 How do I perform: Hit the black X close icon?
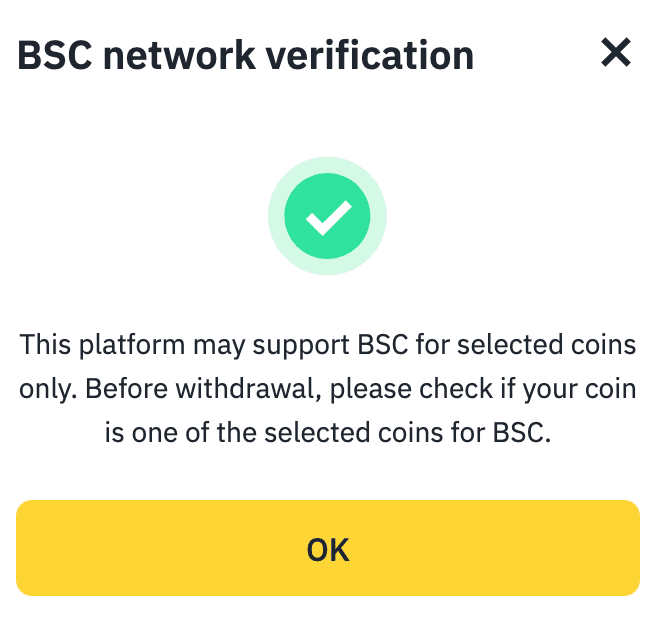[x=616, y=53]
